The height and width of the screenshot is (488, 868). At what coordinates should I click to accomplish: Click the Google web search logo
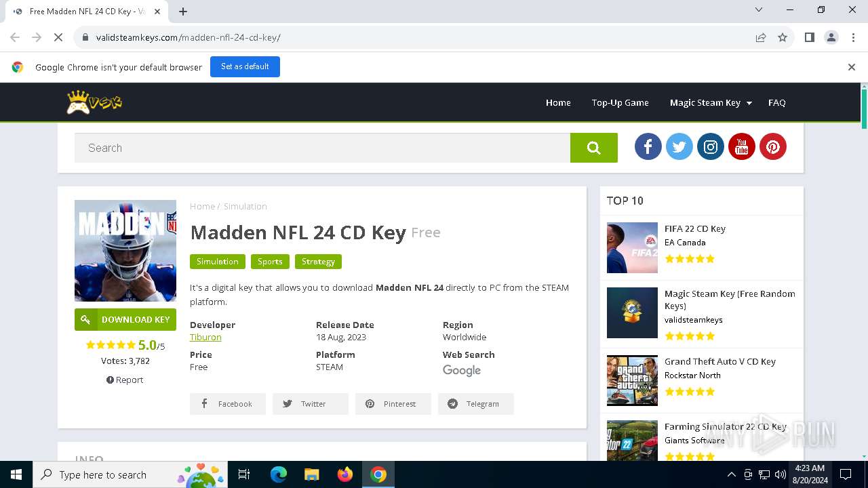[x=462, y=370]
